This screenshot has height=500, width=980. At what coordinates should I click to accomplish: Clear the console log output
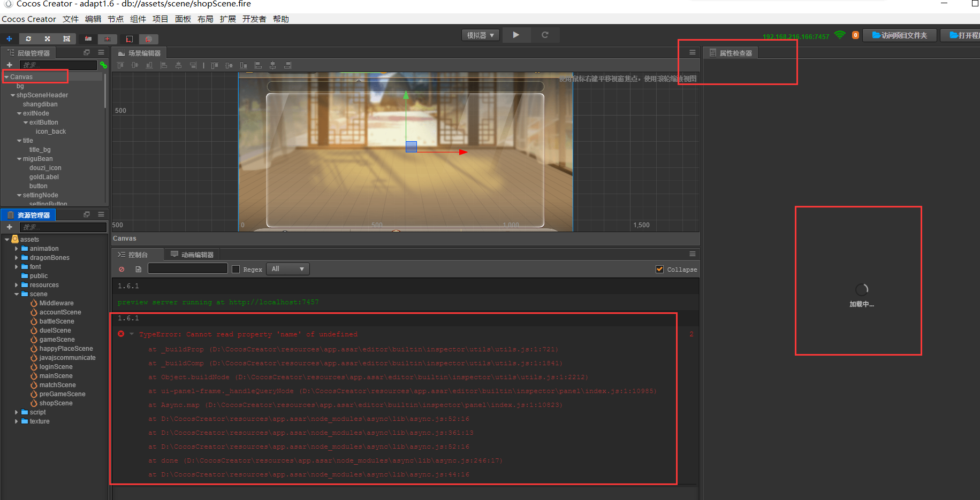pos(121,269)
